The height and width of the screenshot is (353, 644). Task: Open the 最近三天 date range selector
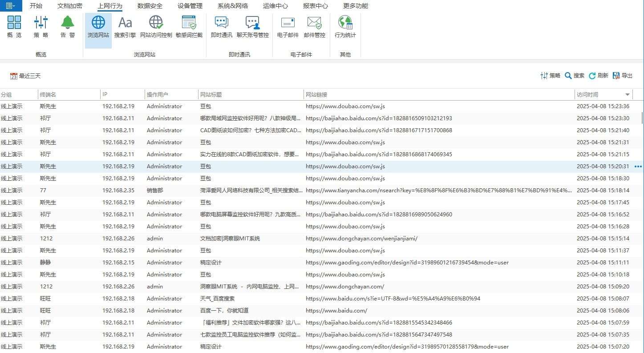25,76
